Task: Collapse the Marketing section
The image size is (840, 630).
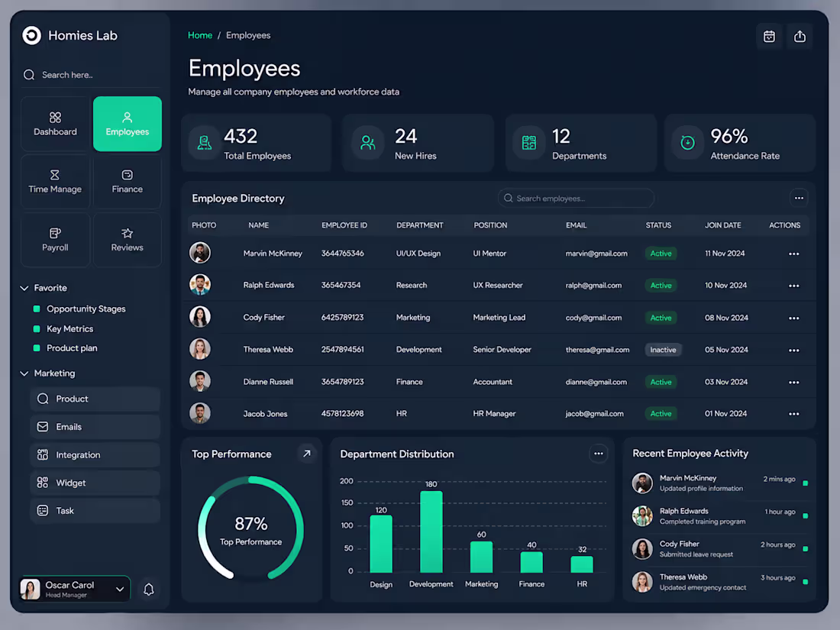Action: [x=24, y=373]
